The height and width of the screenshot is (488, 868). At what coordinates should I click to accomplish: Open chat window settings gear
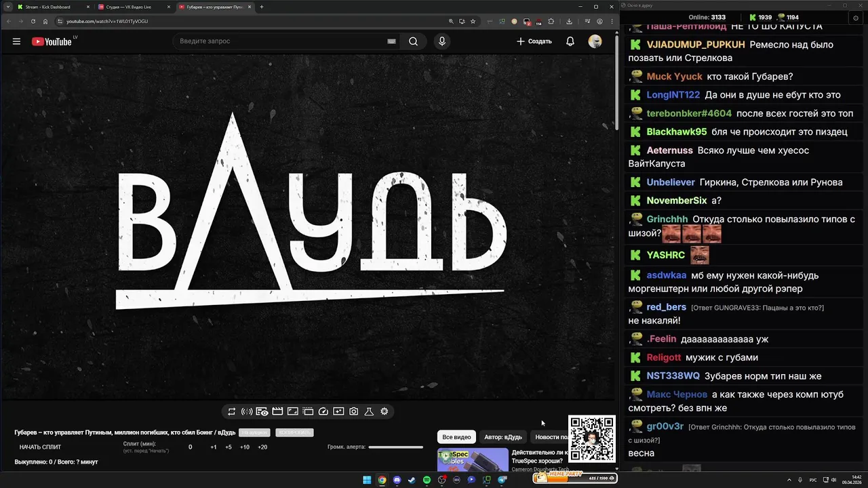click(x=856, y=18)
